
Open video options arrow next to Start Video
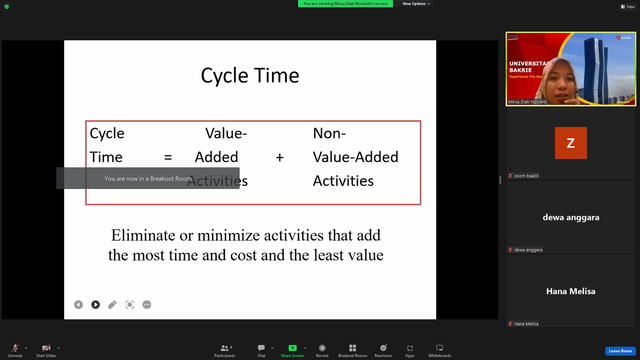click(x=59, y=348)
